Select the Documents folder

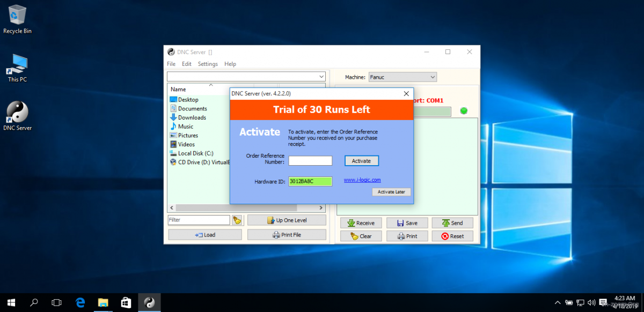click(x=192, y=109)
